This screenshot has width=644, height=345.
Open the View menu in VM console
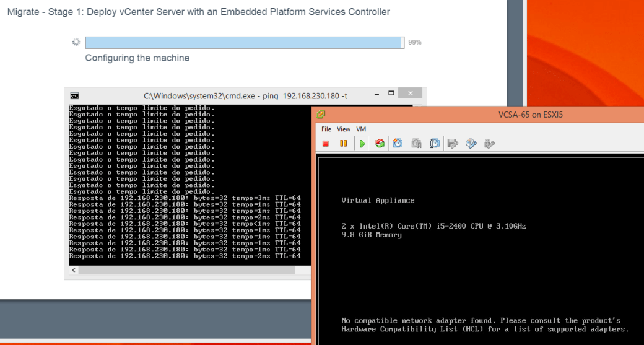(344, 129)
